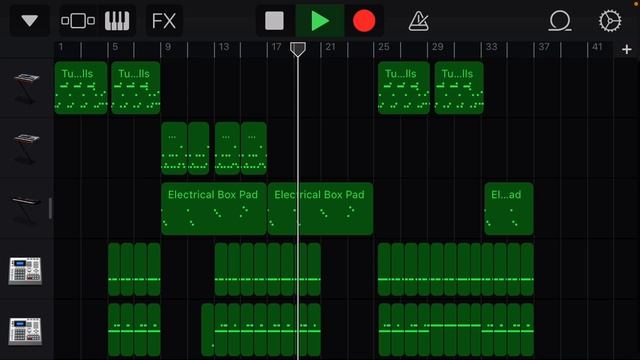640x360 pixels.
Task: Click bar 41 on the ruler
Action: (x=597, y=47)
